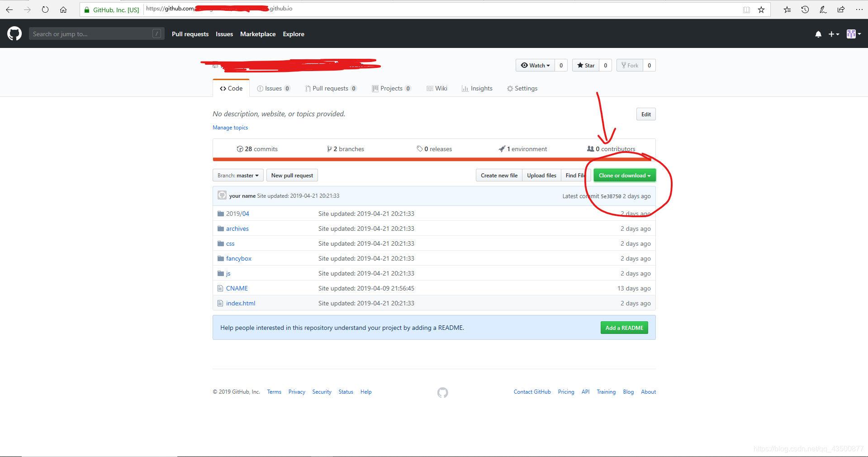This screenshot has height=457, width=868.
Task: Click the commit author avatar
Action: click(222, 195)
